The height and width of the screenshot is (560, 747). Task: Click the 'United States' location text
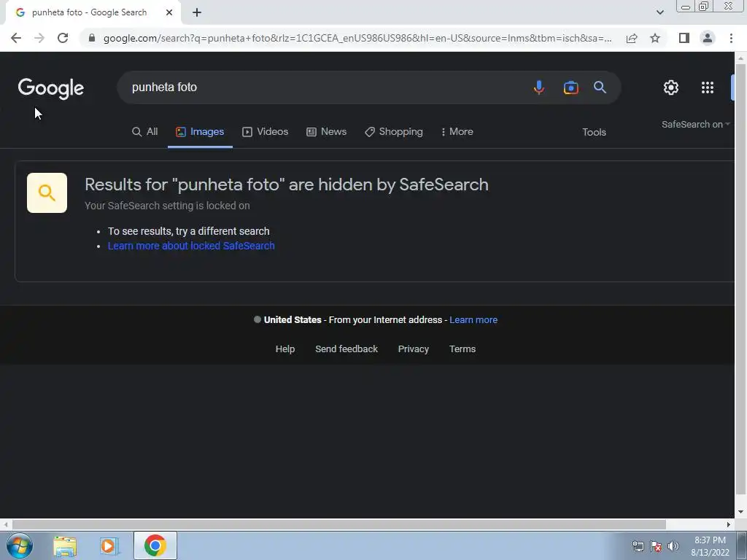(293, 320)
